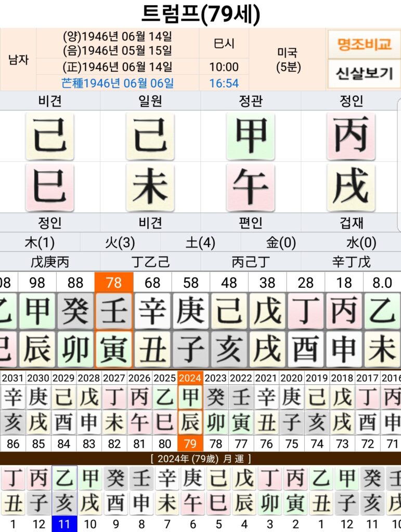Tap the 겁재 label below 戌

coord(351,223)
